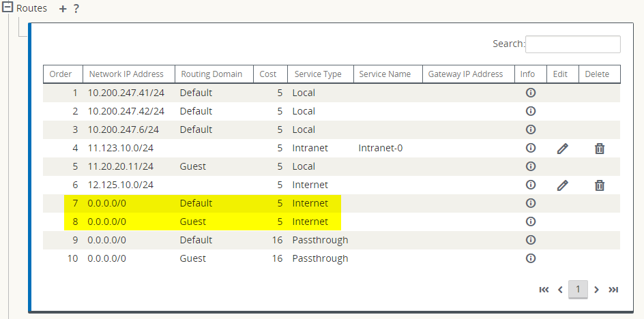The width and height of the screenshot is (644, 319).
Task: Select Passthrough service type in row 10
Action: pyautogui.click(x=321, y=258)
